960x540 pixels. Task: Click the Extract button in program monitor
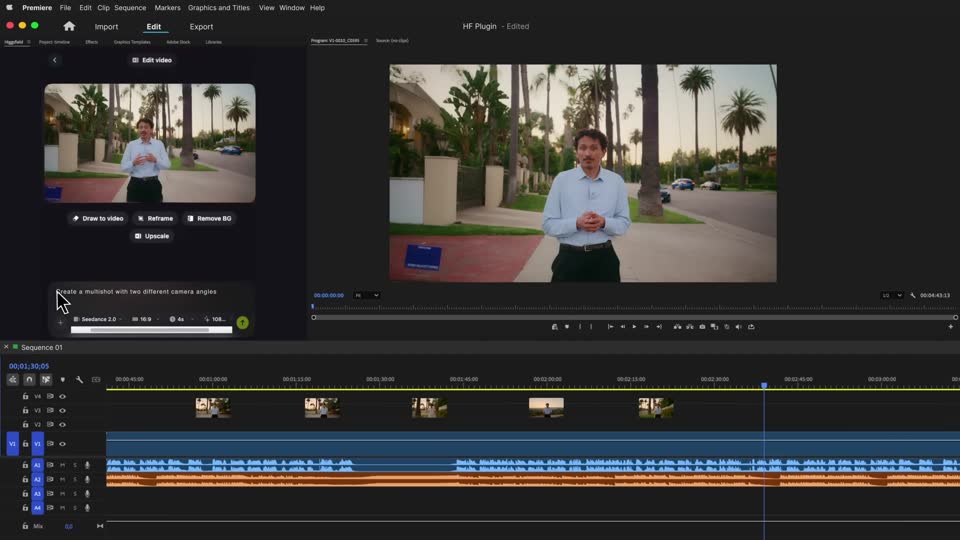tap(690, 327)
